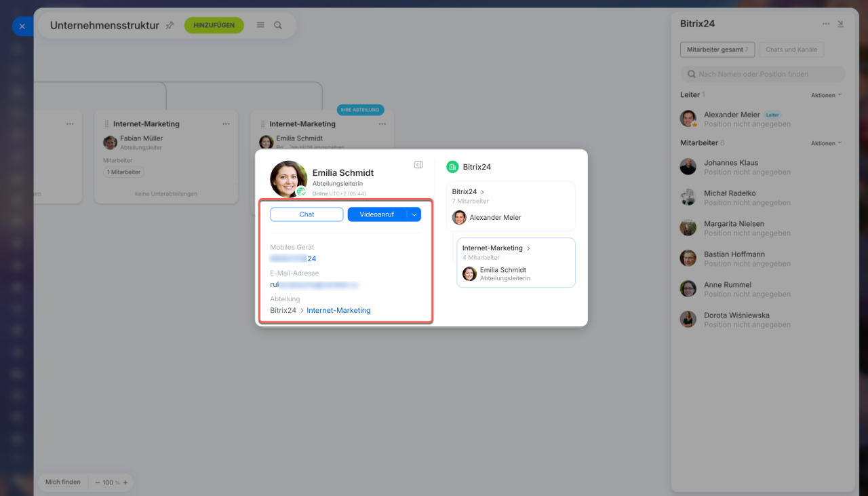Viewport: 868px width, 496px height.
Task: Click the IHRE ABTEILUNG badge
Action: click(x=361, y=110)
